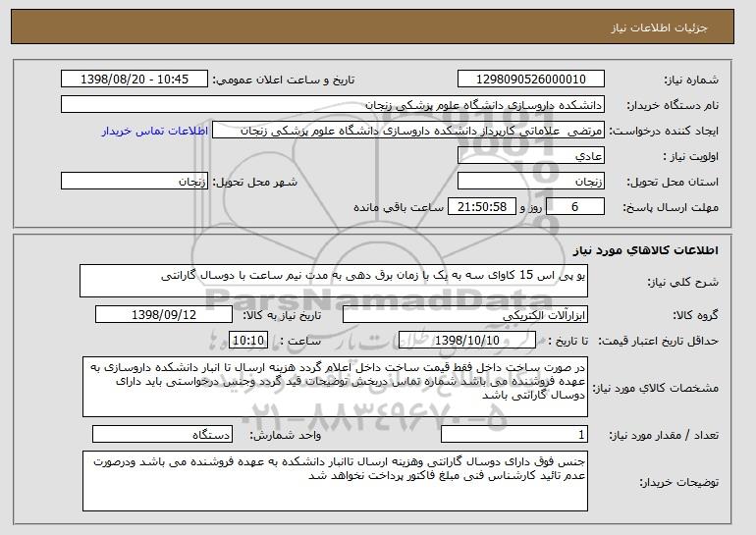The width and height of the screenshot is (756, 535).
Task: Click the quantity field showing 1
Action: (x=514, y=434)
